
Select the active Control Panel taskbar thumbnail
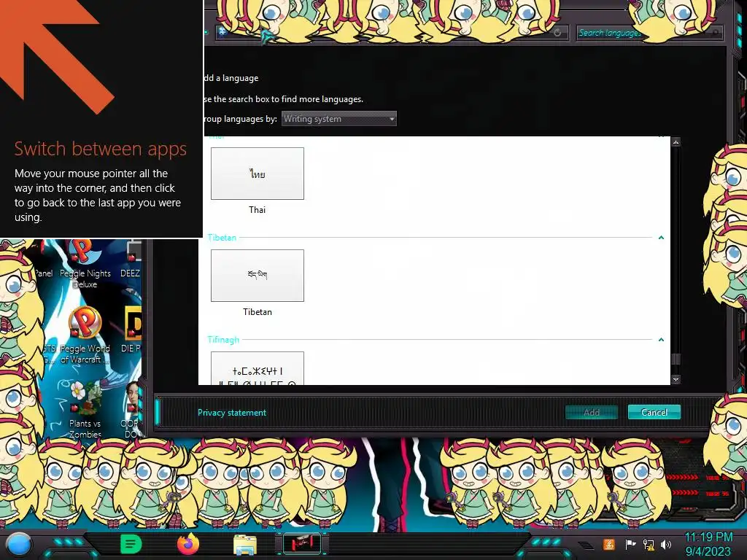(x=302, y=544)
